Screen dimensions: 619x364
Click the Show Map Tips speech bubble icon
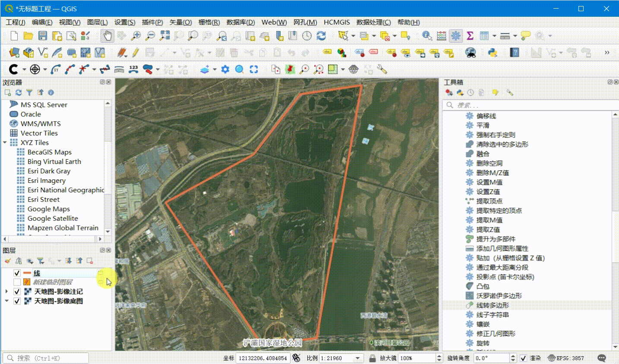[525, 36]
